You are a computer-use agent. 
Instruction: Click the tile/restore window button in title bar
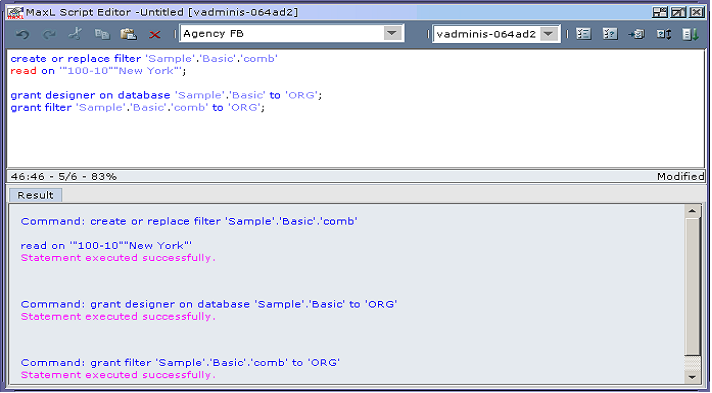pos(660,12)
